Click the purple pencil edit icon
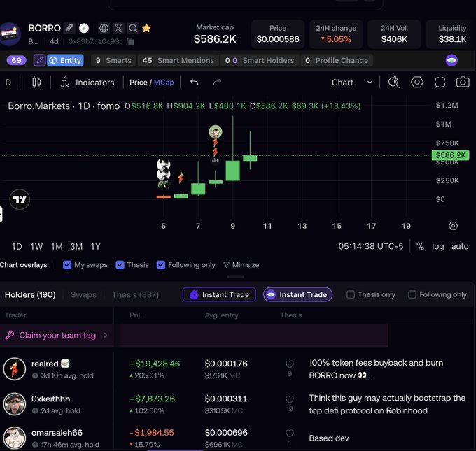The image size is (476, 451). (39, 60)
